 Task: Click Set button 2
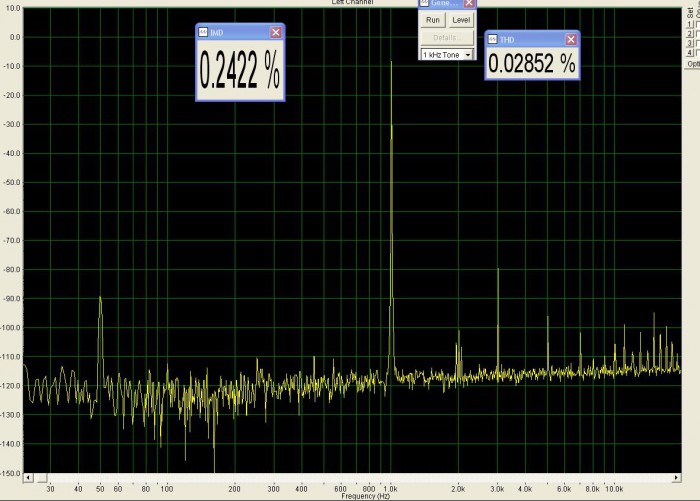point(690,34)
